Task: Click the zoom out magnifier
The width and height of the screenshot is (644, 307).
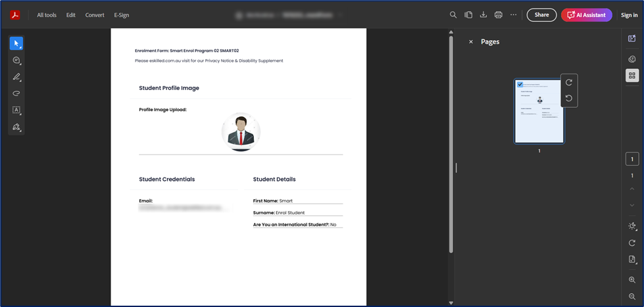Action: pyautogui.click(x=632, y=296)
